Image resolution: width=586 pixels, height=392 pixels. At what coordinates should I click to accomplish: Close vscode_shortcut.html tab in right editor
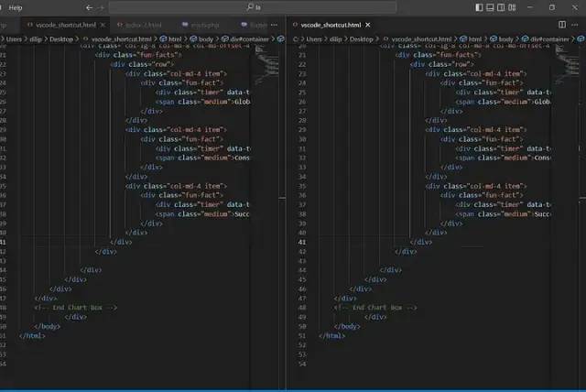click(368, 25)
